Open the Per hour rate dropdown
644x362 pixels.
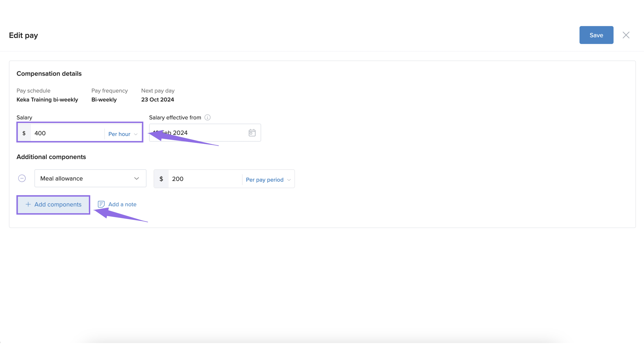coord(119,134)
